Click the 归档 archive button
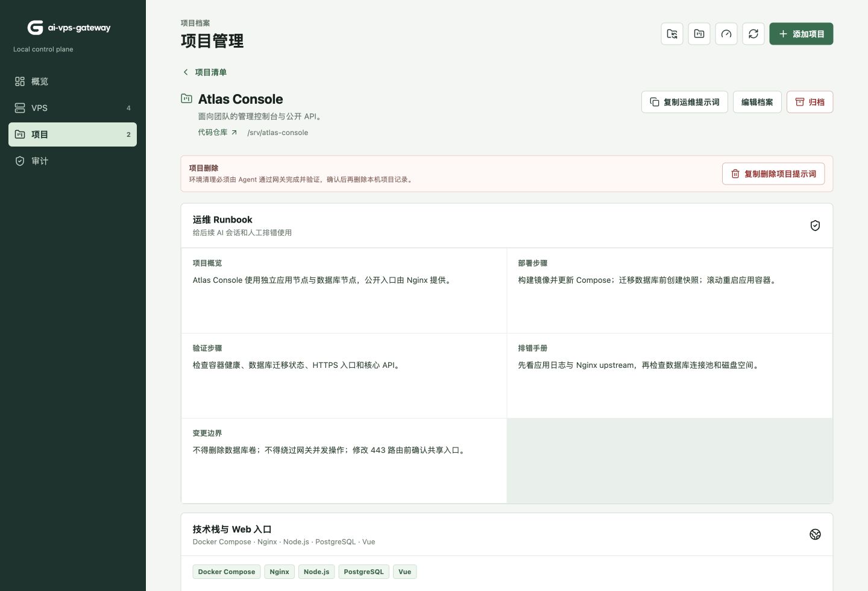This screenshot has height=591, width=868. click(810, 102)
